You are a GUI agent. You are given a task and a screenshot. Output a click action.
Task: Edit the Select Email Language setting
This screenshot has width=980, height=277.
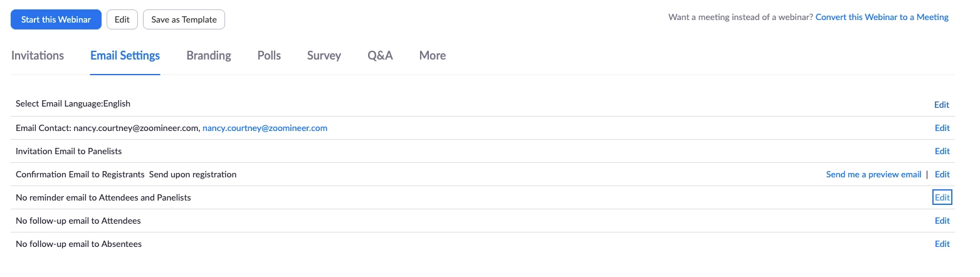(x=942, y=105)
